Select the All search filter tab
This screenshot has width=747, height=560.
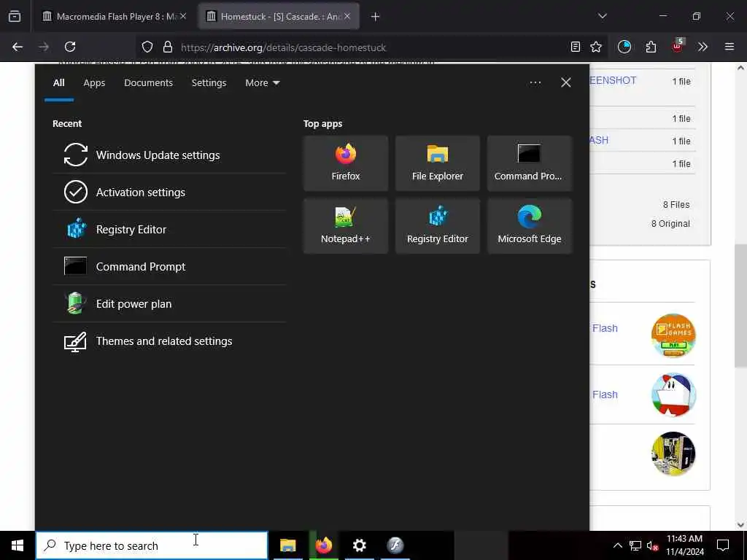58,83
